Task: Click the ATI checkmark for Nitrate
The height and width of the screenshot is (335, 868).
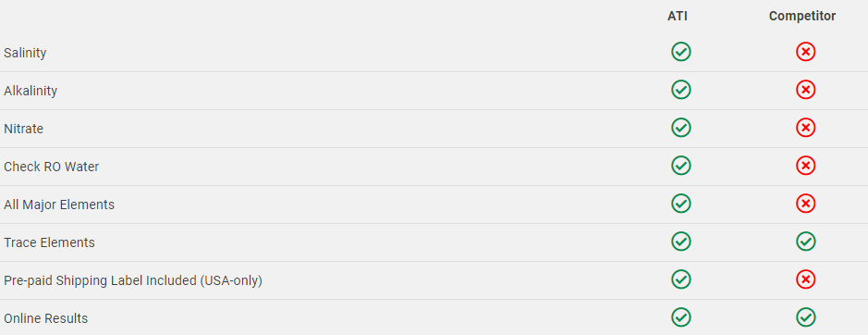Action: (681, 128)
